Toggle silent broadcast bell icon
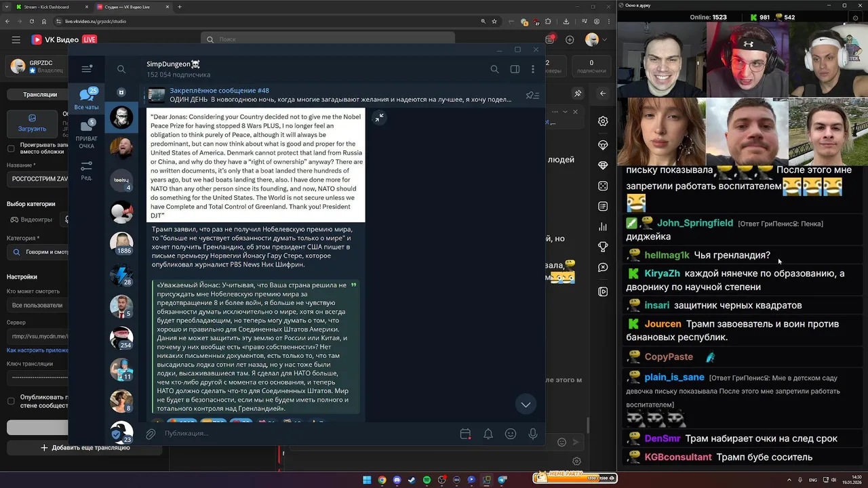The width and height of the screenshot is (868, 488). pyautogui.click(x=488, y=434)
